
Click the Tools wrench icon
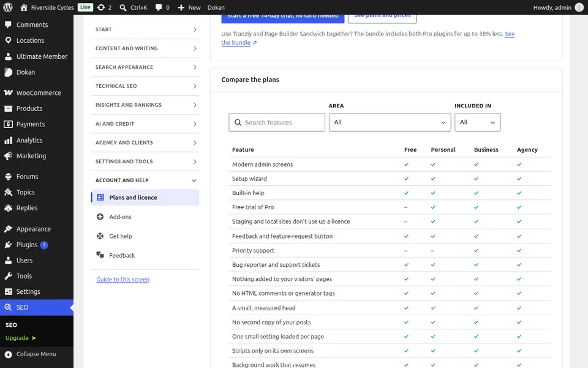click(8, 276)
